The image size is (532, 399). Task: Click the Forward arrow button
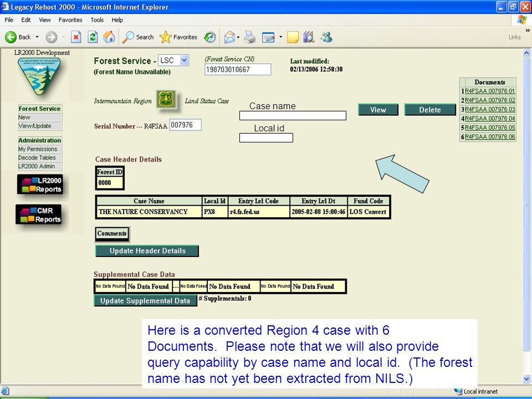tap(51, 37)
